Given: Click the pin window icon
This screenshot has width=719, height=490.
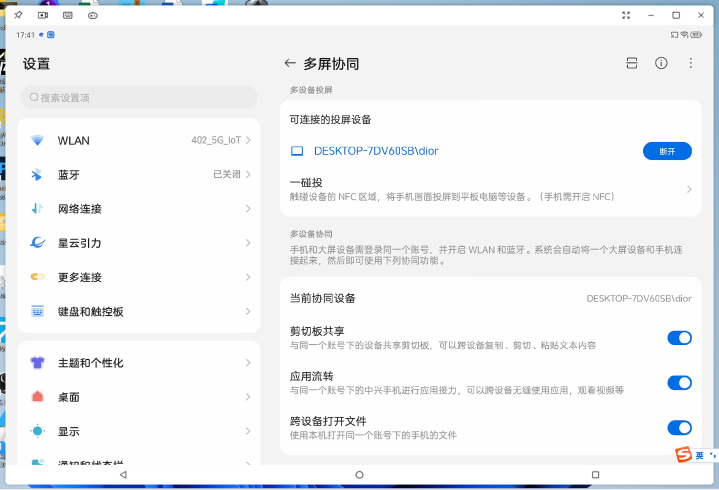Looking at the screenshot, I should [x=18, y=15].
